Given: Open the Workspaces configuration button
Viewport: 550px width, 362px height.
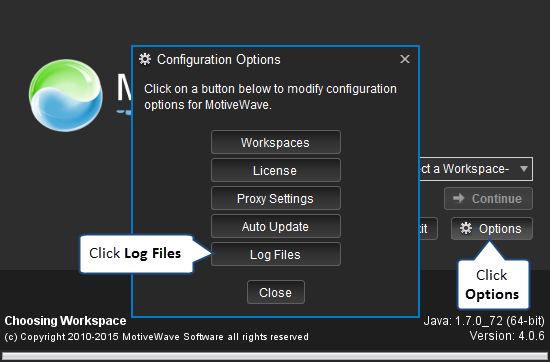Looking at the screenshot, I should pos(276,142).
